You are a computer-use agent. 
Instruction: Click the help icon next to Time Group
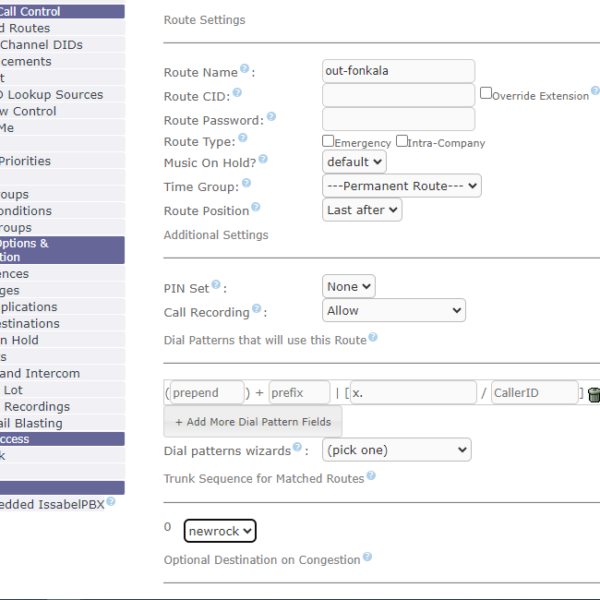246,184
